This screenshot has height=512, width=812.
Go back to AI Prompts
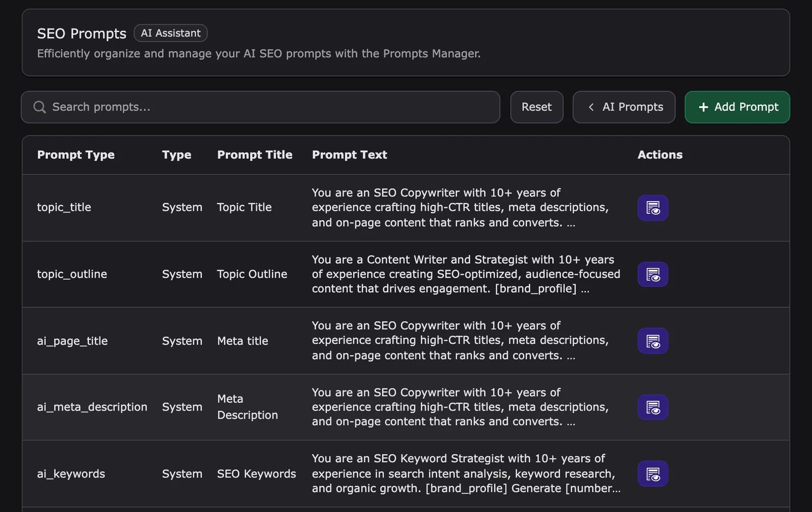(624, 107)
